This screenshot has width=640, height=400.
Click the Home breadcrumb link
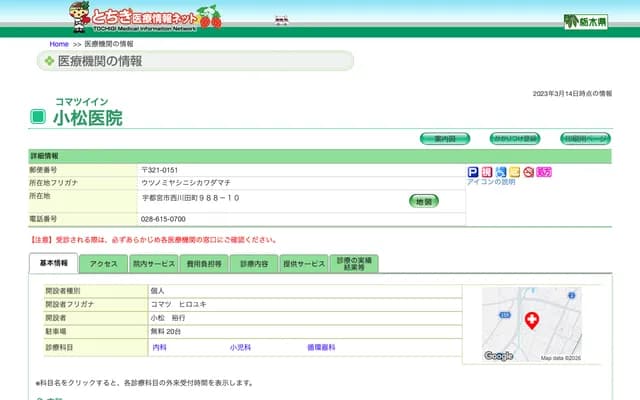click(59, 45)
